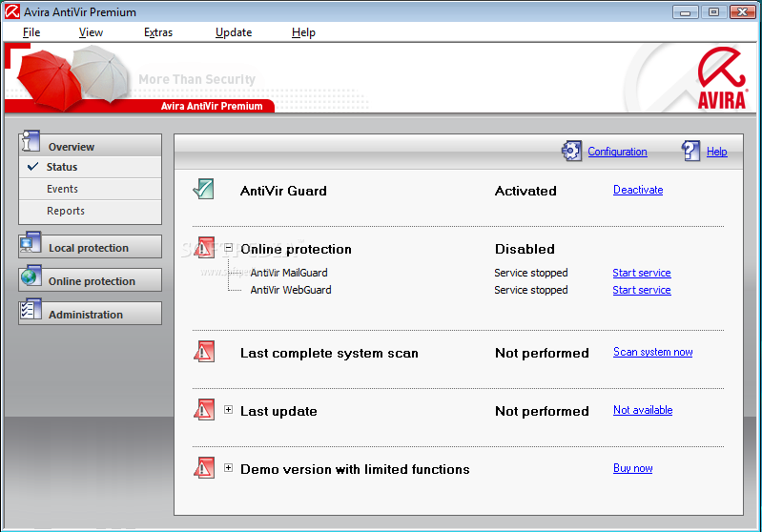Click the Local protection monitor icon

pyautogui.click(x=31, y=242)
